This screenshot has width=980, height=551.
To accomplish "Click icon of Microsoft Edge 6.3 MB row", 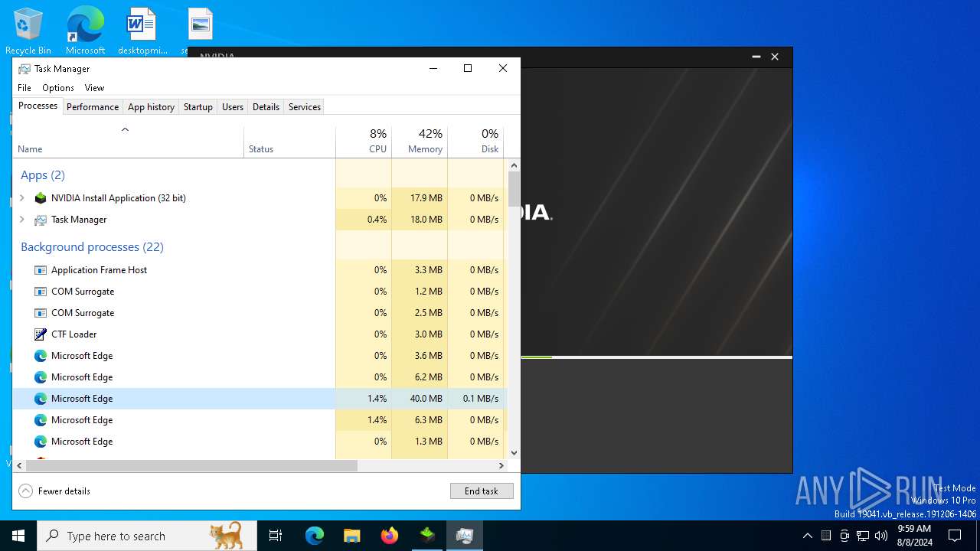I will click(41, 420).
